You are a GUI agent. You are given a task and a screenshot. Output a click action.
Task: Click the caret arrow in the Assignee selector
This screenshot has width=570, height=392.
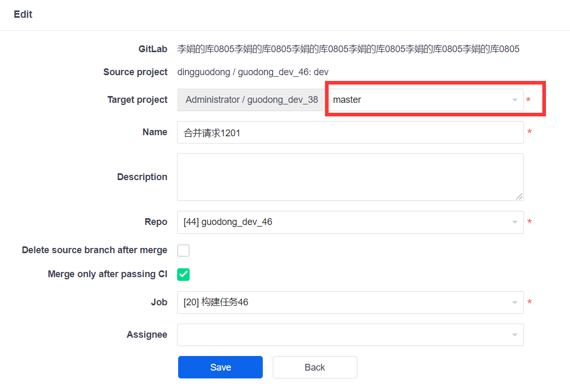click(x=515, y=336)
